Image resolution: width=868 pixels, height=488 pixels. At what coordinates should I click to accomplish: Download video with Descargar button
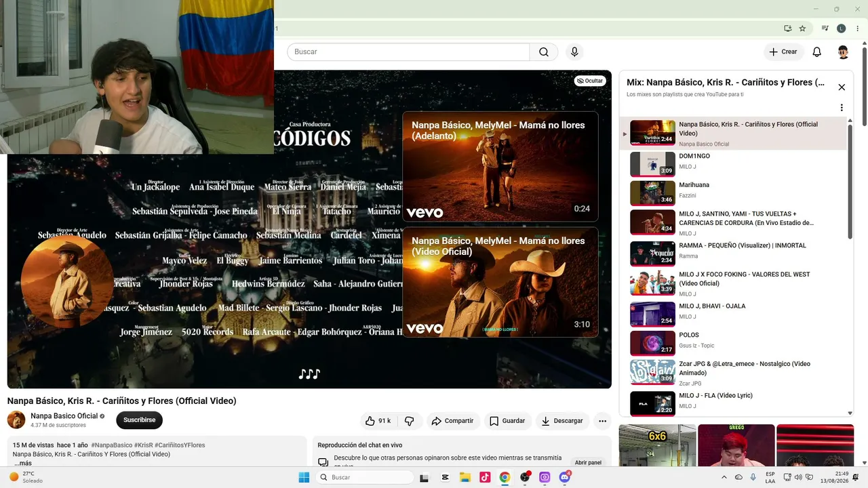562,421
